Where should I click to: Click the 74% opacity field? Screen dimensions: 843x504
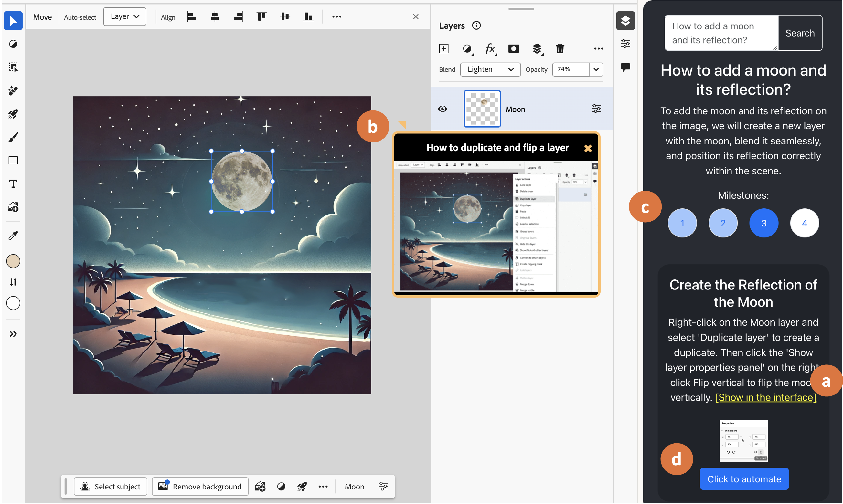571,69
